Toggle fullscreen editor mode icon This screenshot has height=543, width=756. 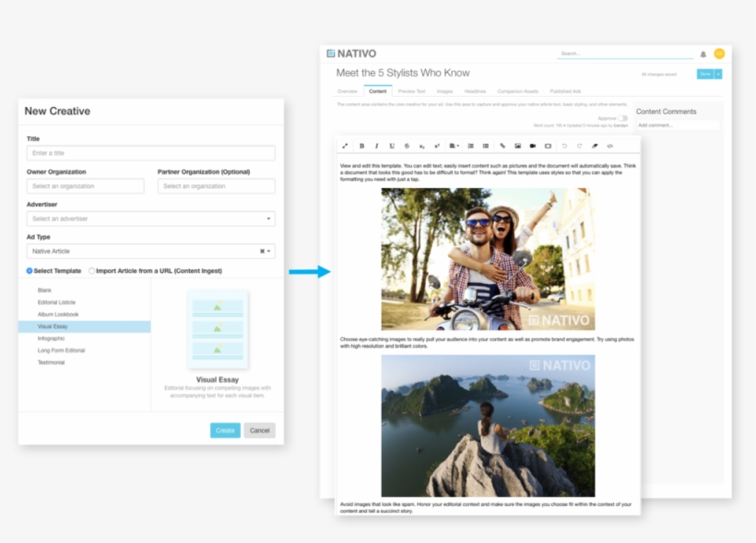(x=345, y=146)
